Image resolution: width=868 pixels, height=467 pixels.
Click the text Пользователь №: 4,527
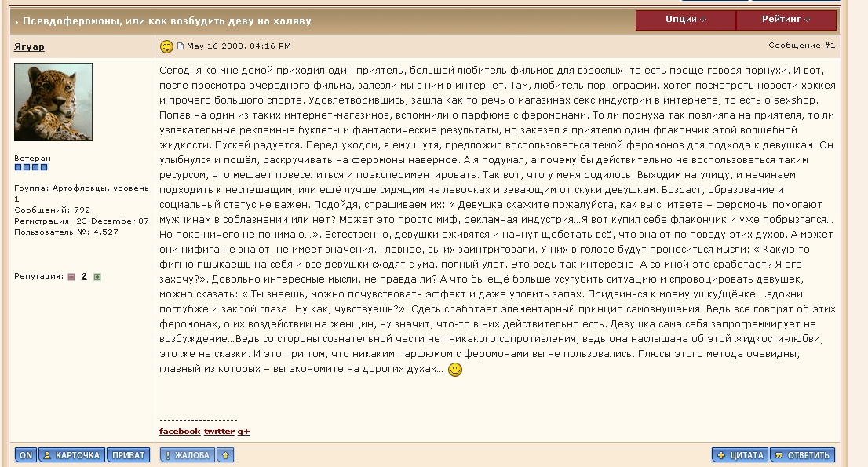click(67, 232)
